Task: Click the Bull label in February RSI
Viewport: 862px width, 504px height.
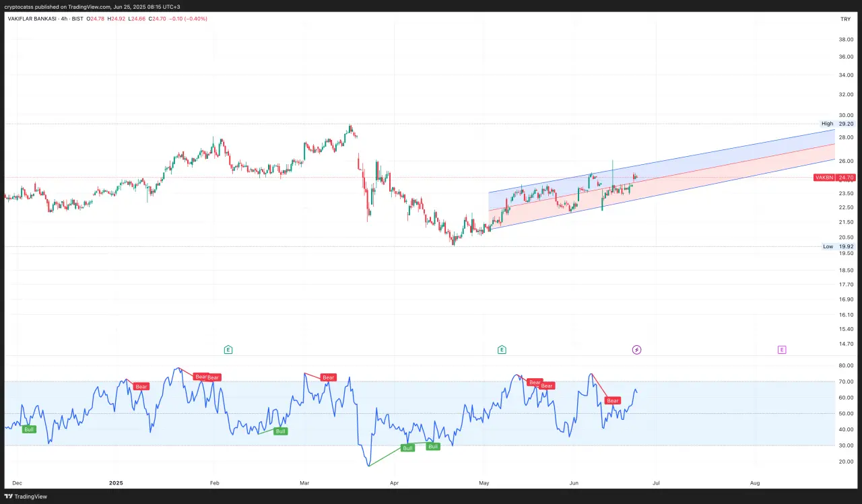Action: (x=280, y=431)
